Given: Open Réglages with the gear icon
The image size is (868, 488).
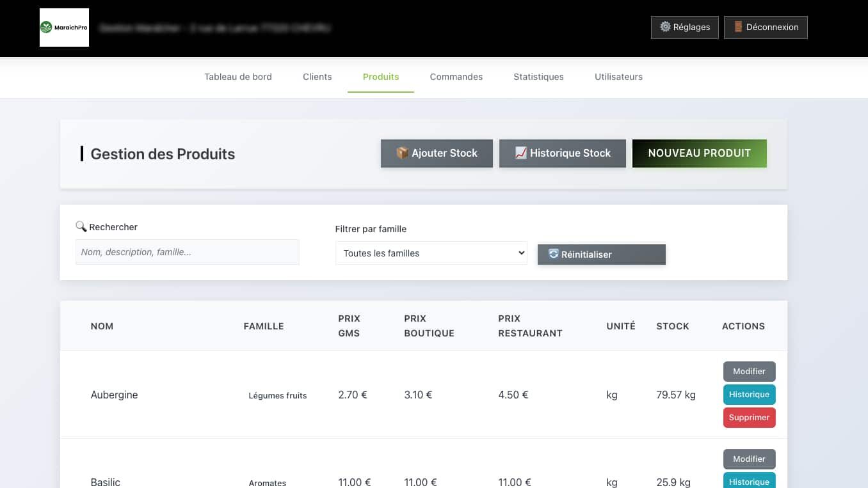Looking at the screenshot, I should click(x=684, y=28).
